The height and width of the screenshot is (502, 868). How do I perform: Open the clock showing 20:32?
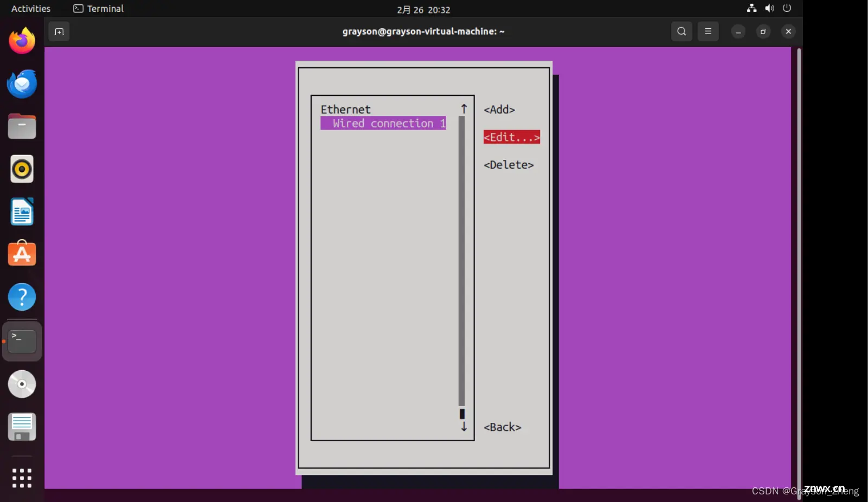point(423,10)
